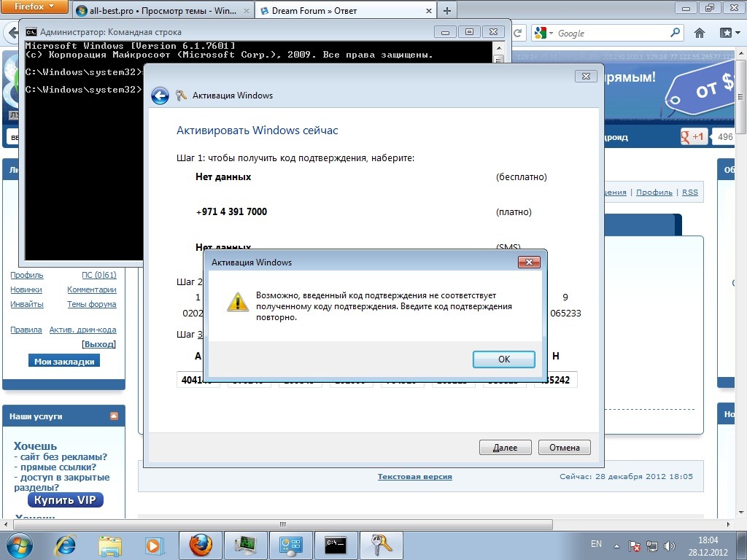Go back in the Windows activation wizard
The height and width of the screenshot is (560, 747).
160,96
